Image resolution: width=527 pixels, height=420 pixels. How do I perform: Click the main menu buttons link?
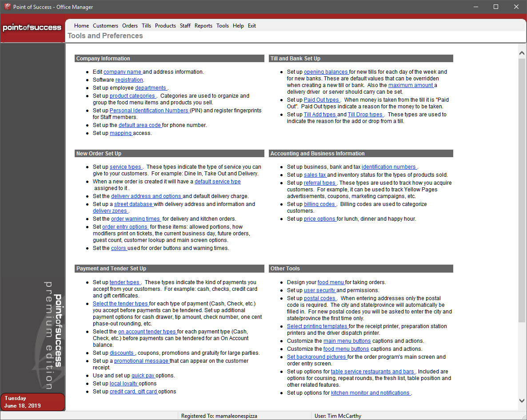tap(347, 341)
